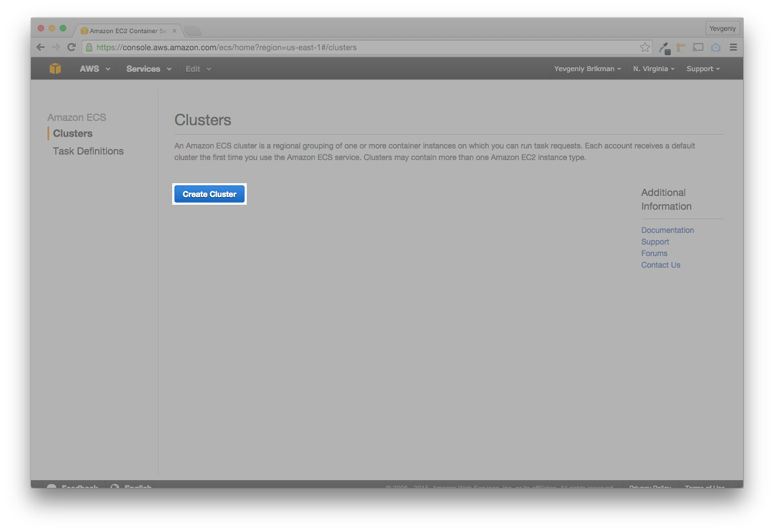The width and height of the screenshot is (774, 532).
Task: Open a new browser tab
Action: click(x=193, y=31)
